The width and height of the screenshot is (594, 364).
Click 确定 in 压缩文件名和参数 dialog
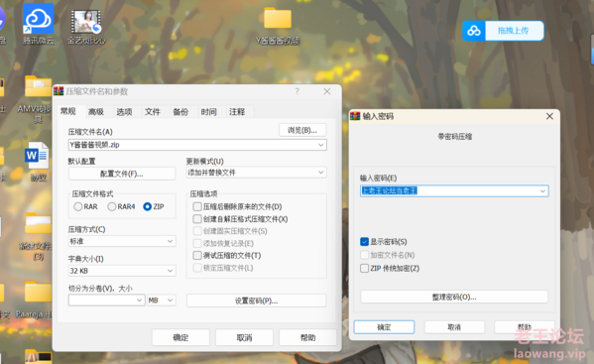pyautogui.click(x=180, y=337)
